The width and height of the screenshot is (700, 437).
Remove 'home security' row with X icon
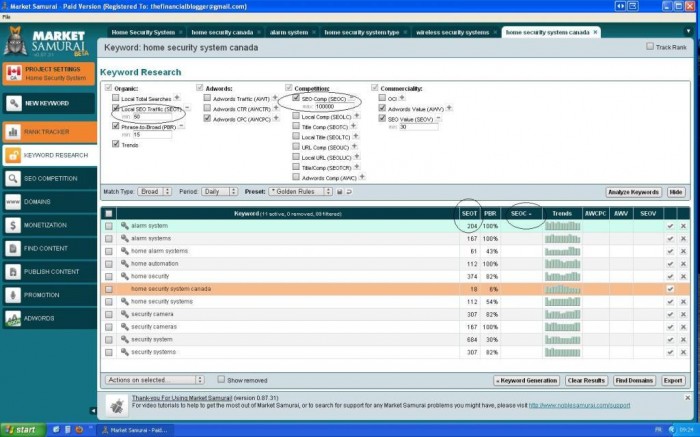(x=683, y=276)
